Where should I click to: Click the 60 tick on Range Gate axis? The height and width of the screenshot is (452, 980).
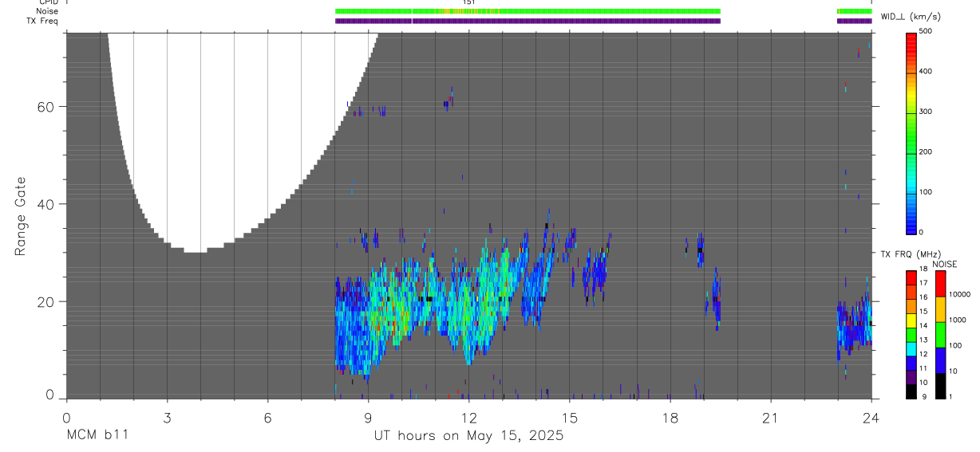(x=46, y=107)
